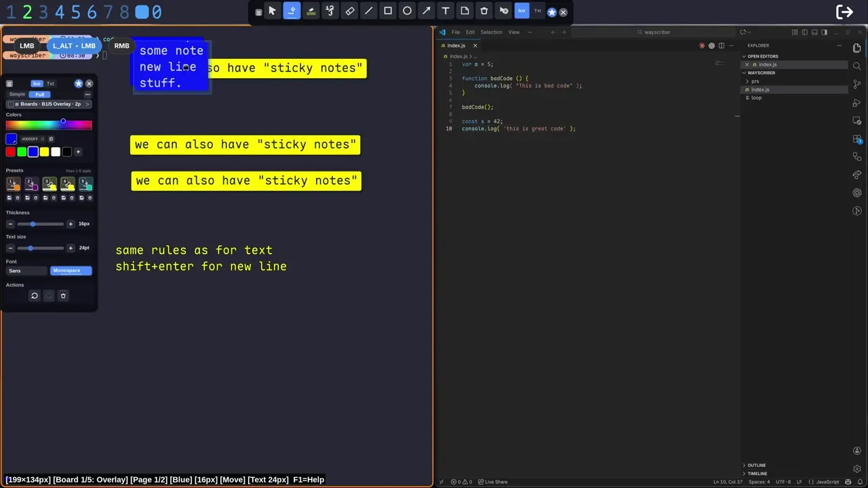Click the undo action button
Image resolution: width=868 pixels, height=488 pixels.
(x=35, y=296)
